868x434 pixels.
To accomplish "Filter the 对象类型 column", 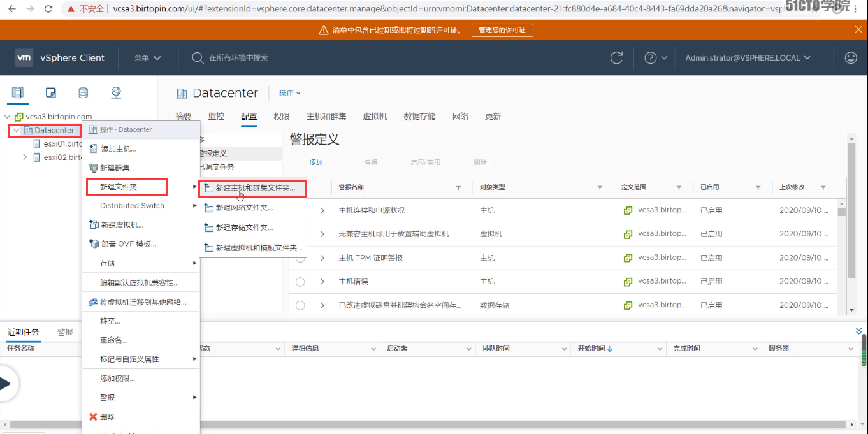I will coord(600,188).
